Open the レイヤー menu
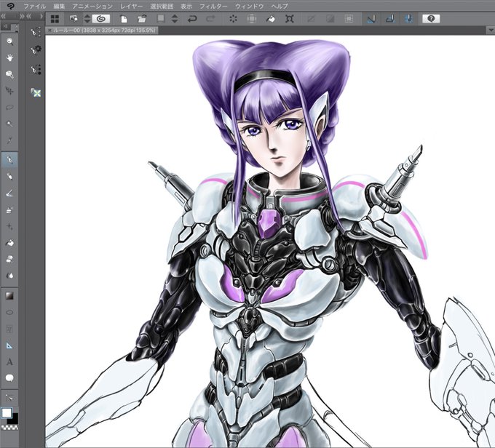 [x=131, y=6]
